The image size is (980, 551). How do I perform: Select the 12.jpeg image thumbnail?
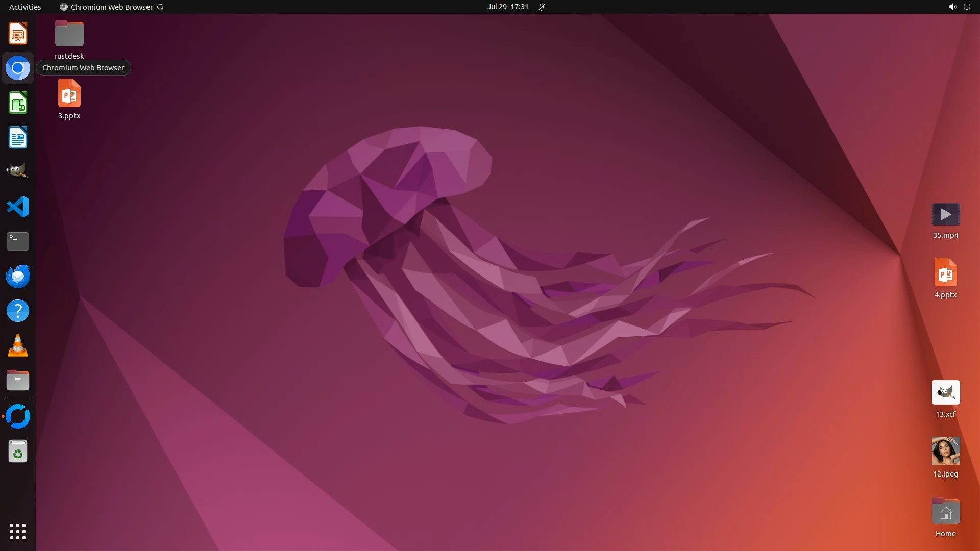point(945,451)
